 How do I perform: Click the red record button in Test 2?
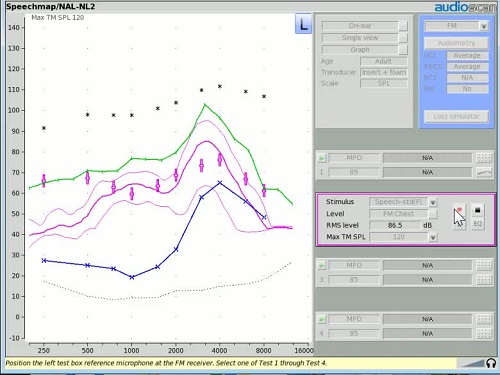(x=459, y=210)
